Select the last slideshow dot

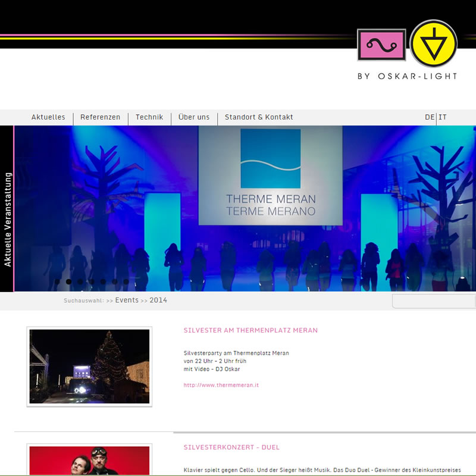pos(126,282)
